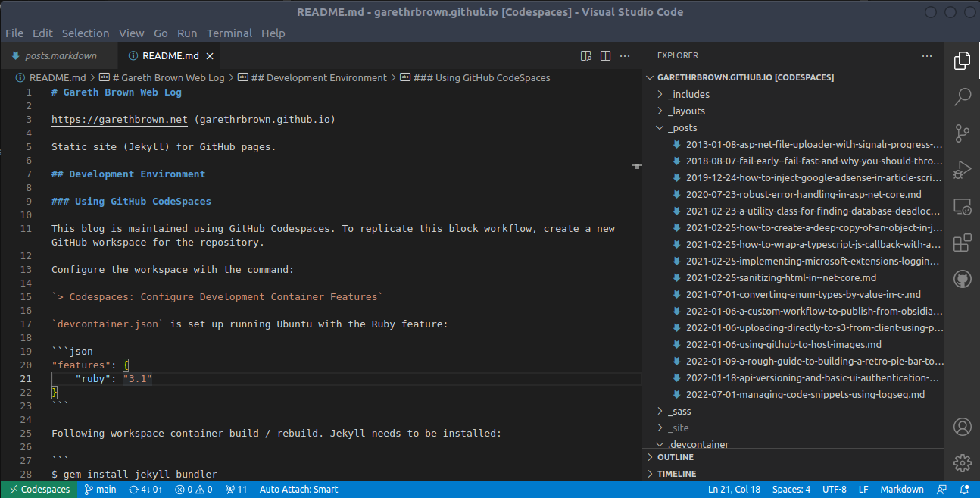Open the Run and Debug view

tap(962, 170)
